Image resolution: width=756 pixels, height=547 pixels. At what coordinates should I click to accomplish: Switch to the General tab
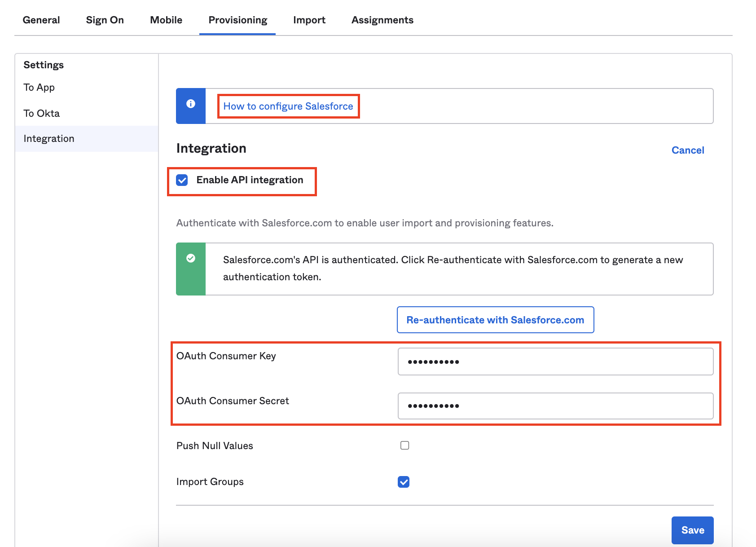(x=41, y=20)
